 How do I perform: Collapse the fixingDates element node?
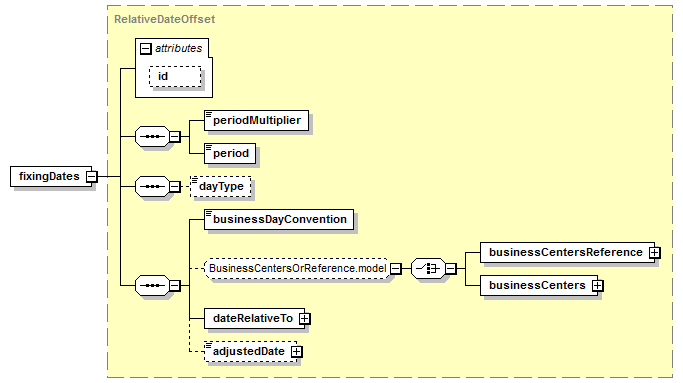point(91,176)
